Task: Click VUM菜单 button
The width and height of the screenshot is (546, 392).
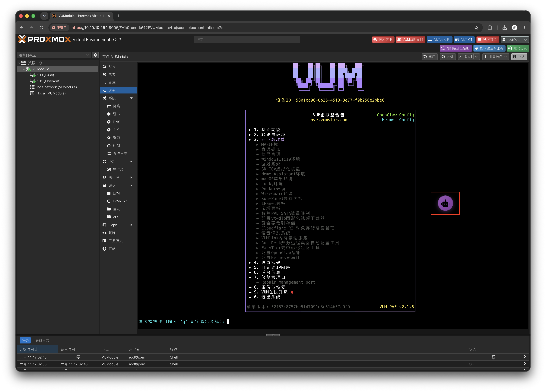Action: (x=487, y=40)
